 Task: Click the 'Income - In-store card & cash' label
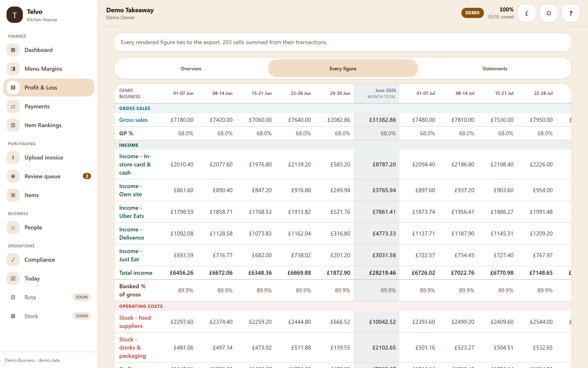coord(135,165)
